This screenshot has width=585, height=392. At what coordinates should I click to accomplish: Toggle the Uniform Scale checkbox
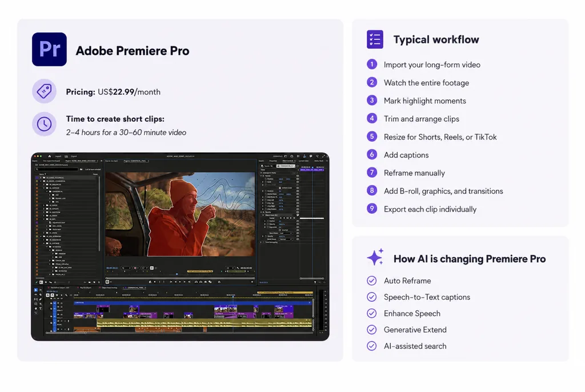[x=280, y=188]
